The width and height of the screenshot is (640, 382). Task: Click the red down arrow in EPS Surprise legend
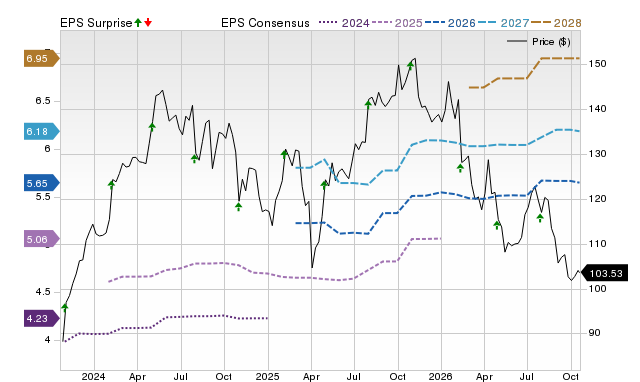coord(148,22)
